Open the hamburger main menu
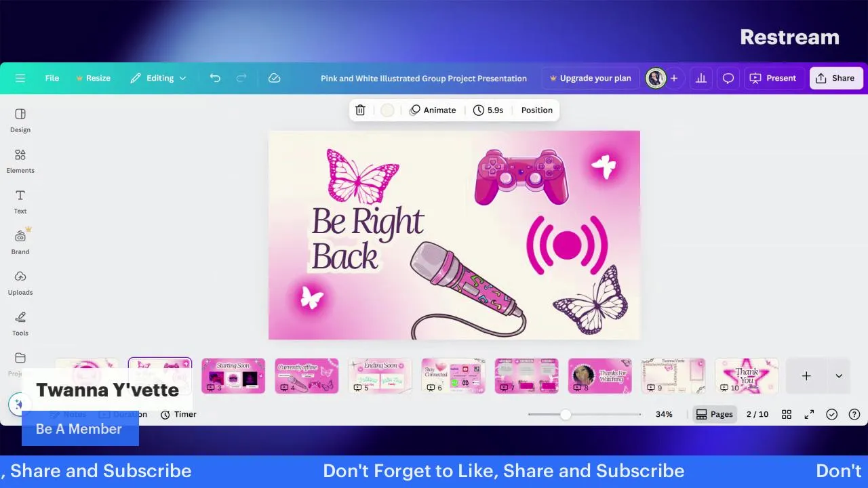The image size is (868, 488). pyautogui.click(x=20, y=78)
